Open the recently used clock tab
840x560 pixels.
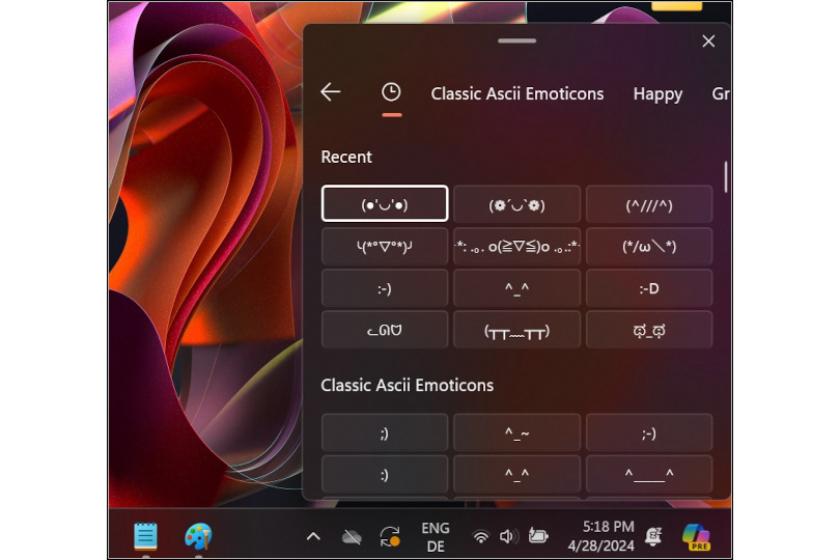coord(391,92)
